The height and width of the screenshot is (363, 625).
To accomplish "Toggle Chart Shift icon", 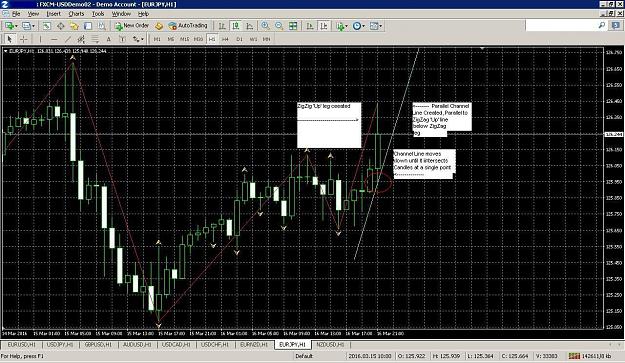I will [324, 26].
